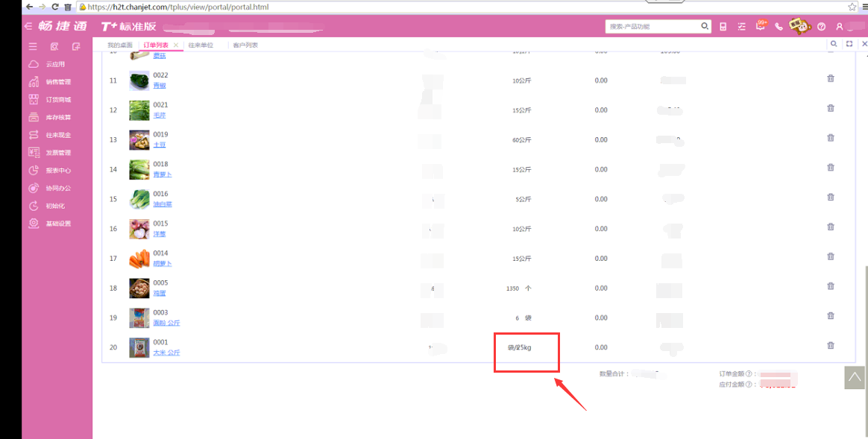The image size is (868, 439).
Task: Select the 订单列表 tab
Action: 156,45
